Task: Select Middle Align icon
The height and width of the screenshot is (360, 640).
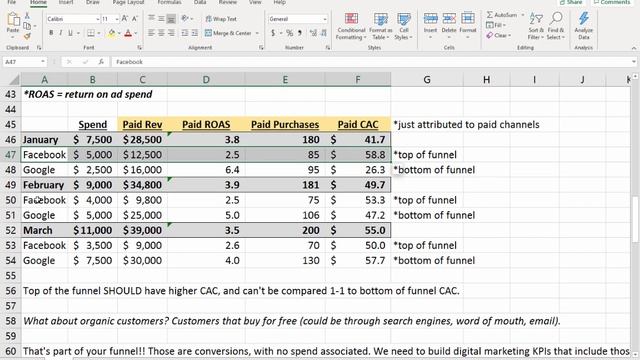Action: (x=161, y=19)
